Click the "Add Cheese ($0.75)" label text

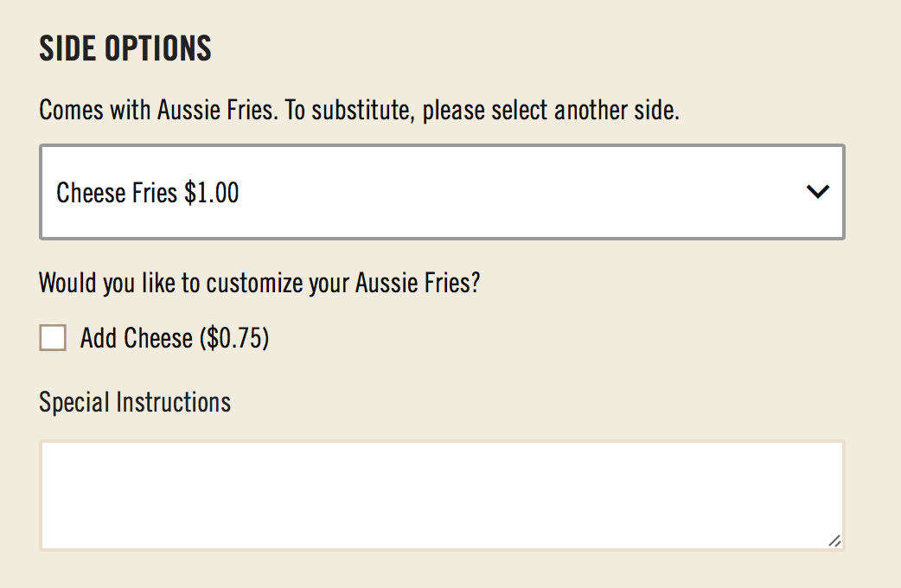175,338
